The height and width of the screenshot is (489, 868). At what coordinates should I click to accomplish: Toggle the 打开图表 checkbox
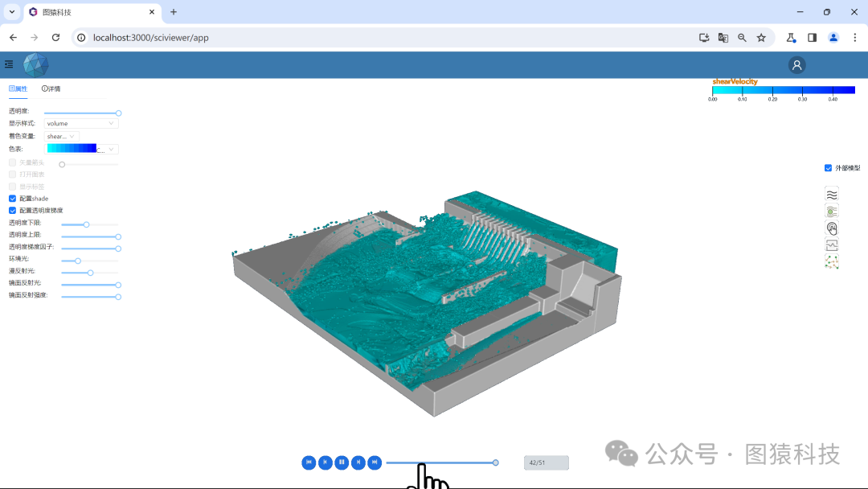point(12,175)
